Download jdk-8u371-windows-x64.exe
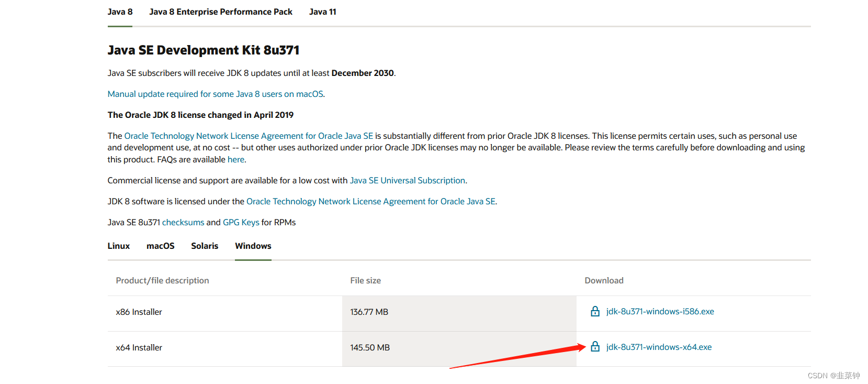The image size is (868, 384). [x=659, y=347]
